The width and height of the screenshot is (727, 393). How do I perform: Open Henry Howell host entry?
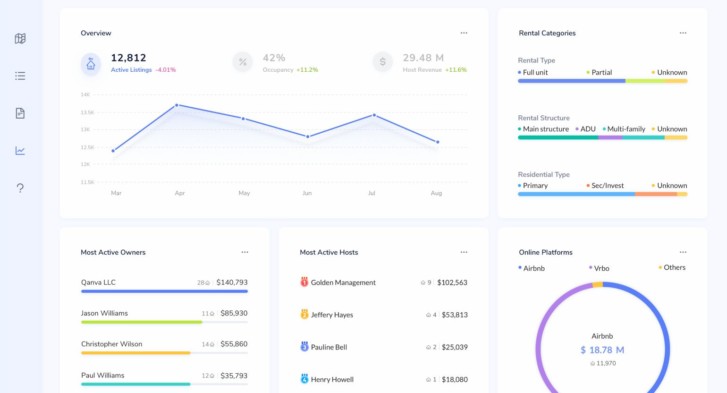click(x=384, y=379)
